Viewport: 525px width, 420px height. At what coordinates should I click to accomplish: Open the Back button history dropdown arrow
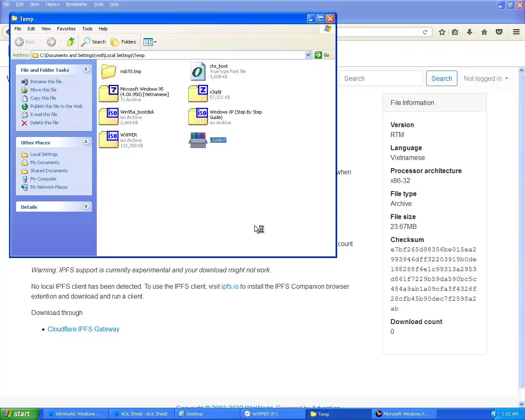click(40, 42)
